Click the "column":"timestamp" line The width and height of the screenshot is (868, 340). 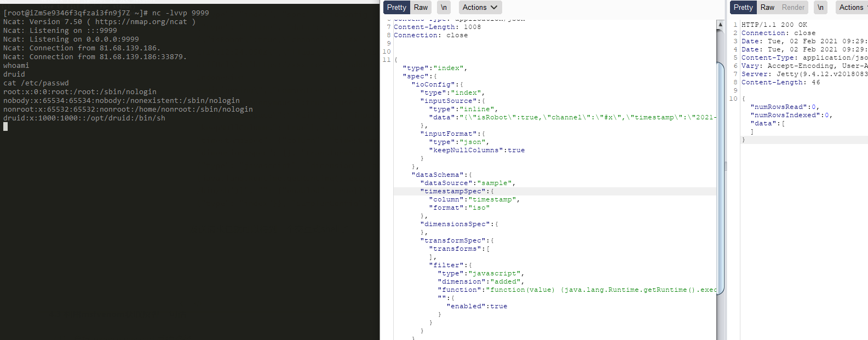474,199
